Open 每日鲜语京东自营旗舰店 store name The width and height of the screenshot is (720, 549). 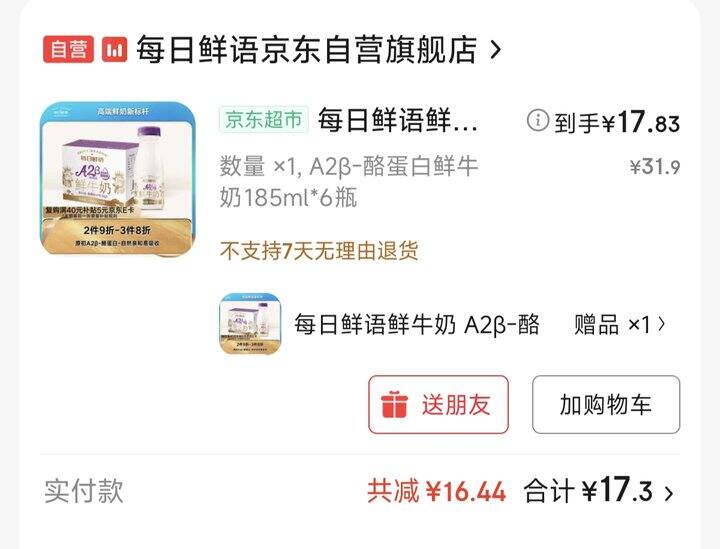(306, 49)
